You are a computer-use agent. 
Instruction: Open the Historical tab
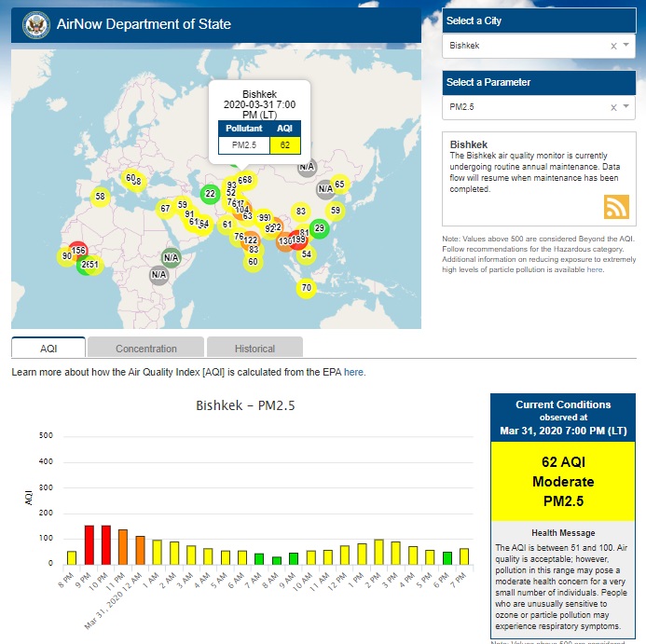(254, 349)
